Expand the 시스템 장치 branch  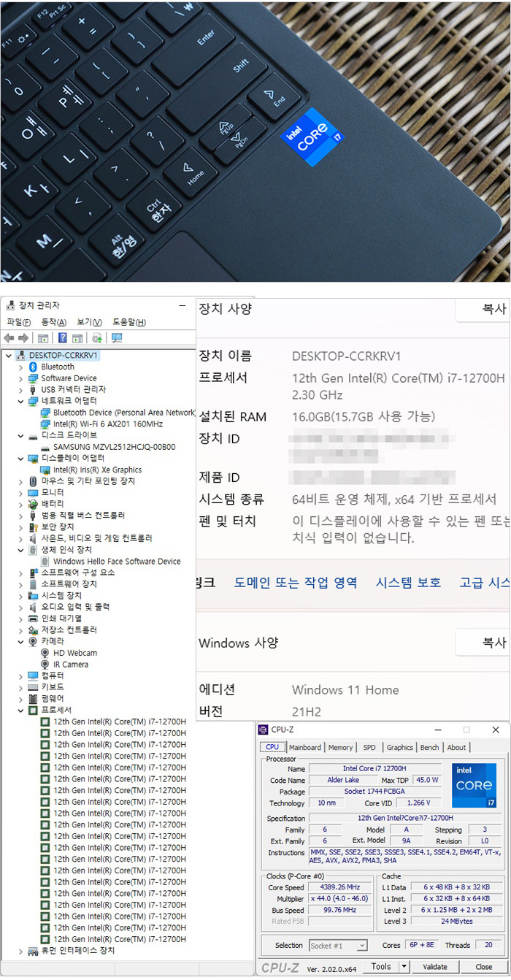(20, 595)
